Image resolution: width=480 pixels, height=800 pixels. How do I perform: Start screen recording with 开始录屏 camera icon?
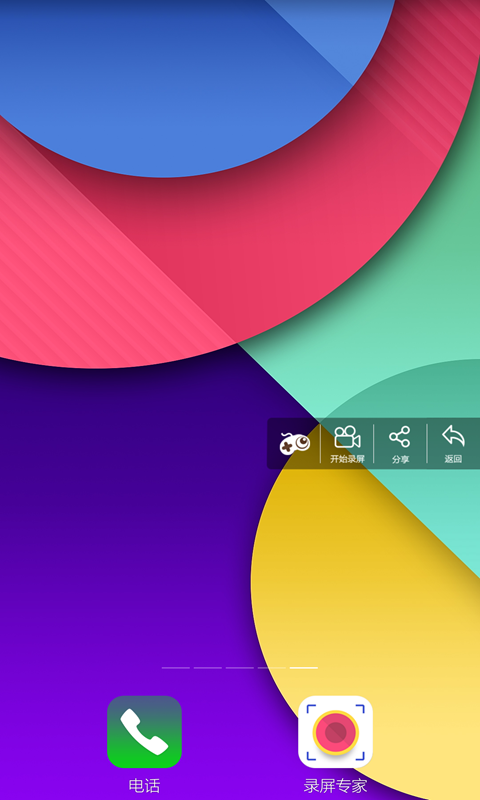pyautogui.click(x=347, y=437)
